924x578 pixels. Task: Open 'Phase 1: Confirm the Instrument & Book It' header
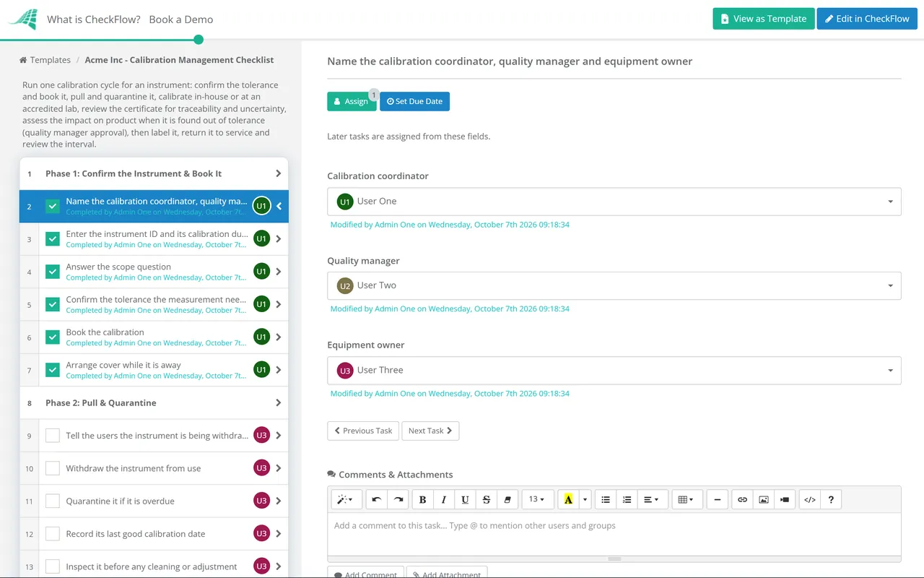pos(154,173)
